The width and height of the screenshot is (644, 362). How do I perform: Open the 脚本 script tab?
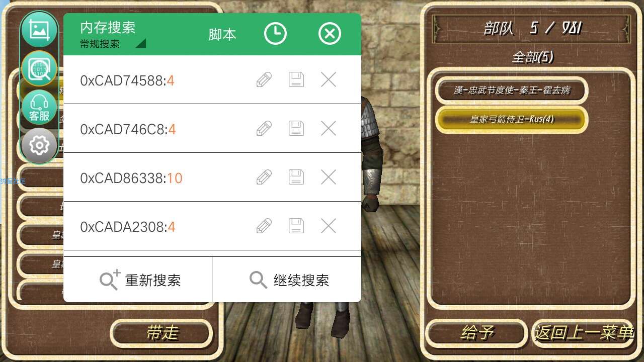pyautogui.click(x=222, y=34)
